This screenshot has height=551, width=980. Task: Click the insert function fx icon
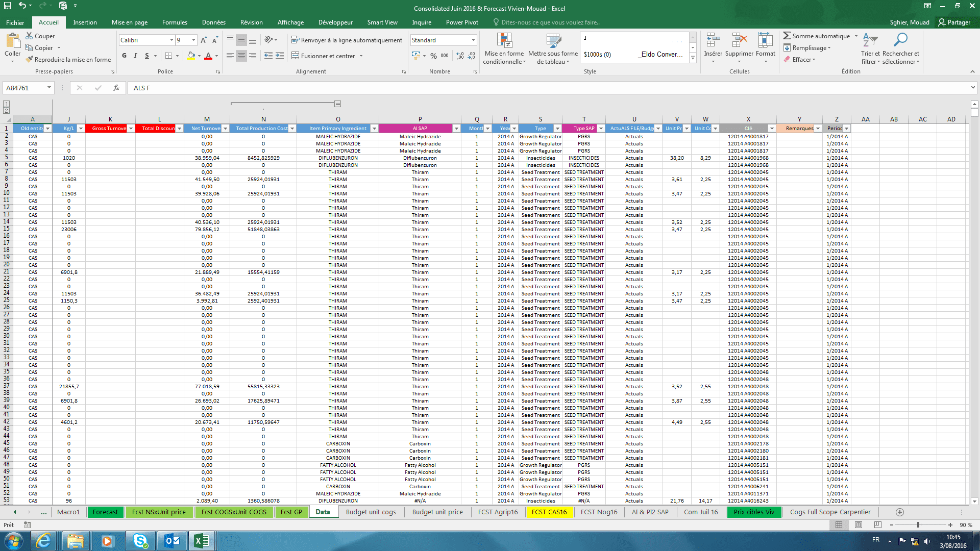click(116, 88)
